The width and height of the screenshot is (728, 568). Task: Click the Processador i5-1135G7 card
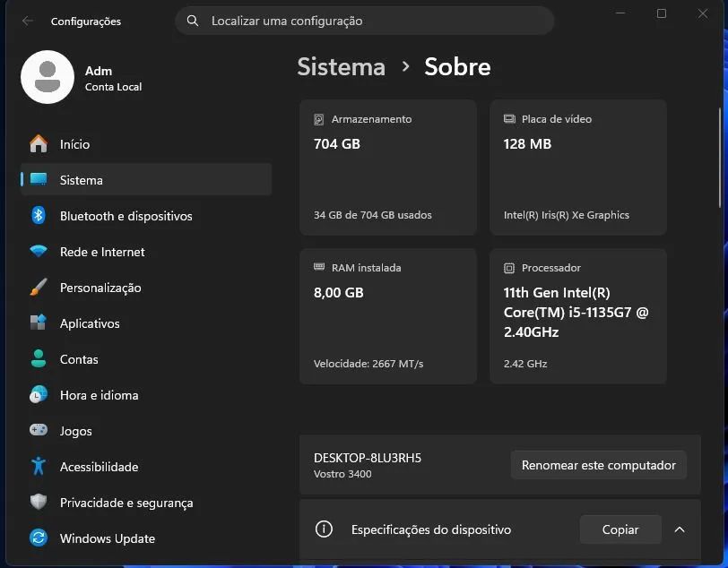(578, 316)
